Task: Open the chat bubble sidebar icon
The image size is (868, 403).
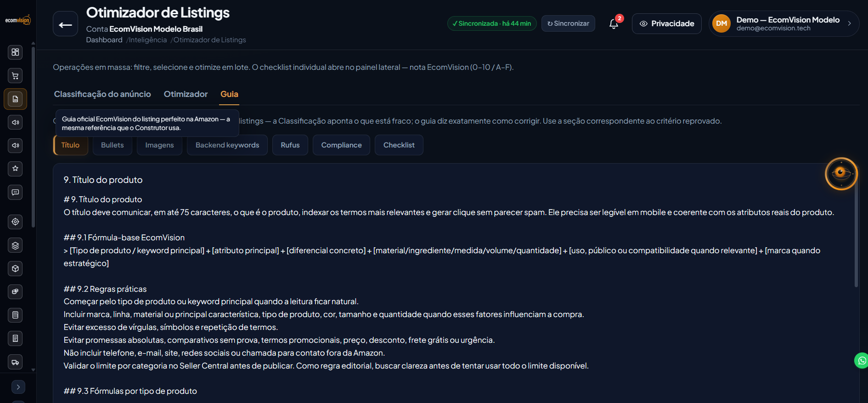Action: tap(15, 192)
